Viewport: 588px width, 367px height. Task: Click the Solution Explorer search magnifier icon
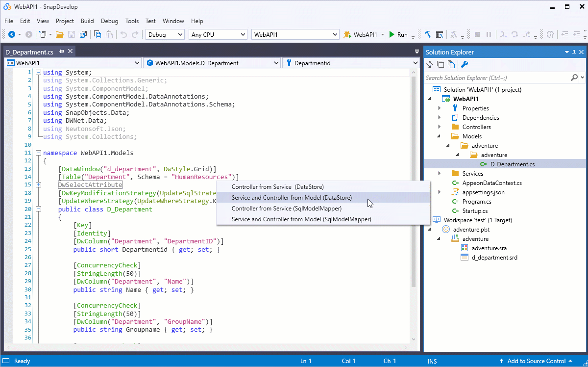click(x=574, y=78)
